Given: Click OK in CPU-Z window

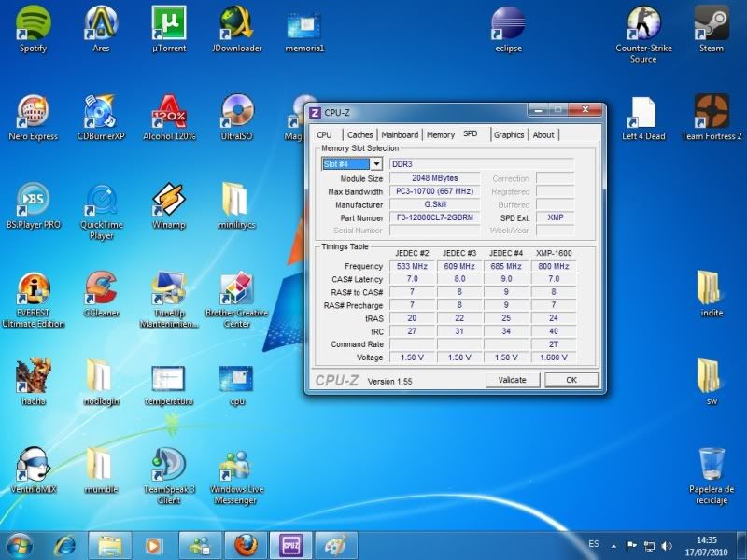Looking at the screenshot, I should [571, 380].
